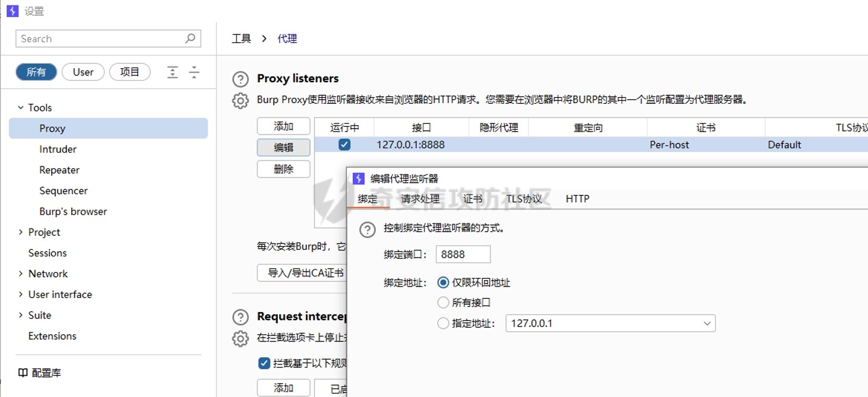The height and width of the screenshot is (397, 868).
Task: Click 添加 button under interception rules
Action: pyautogui.click(x=284, y=388)
